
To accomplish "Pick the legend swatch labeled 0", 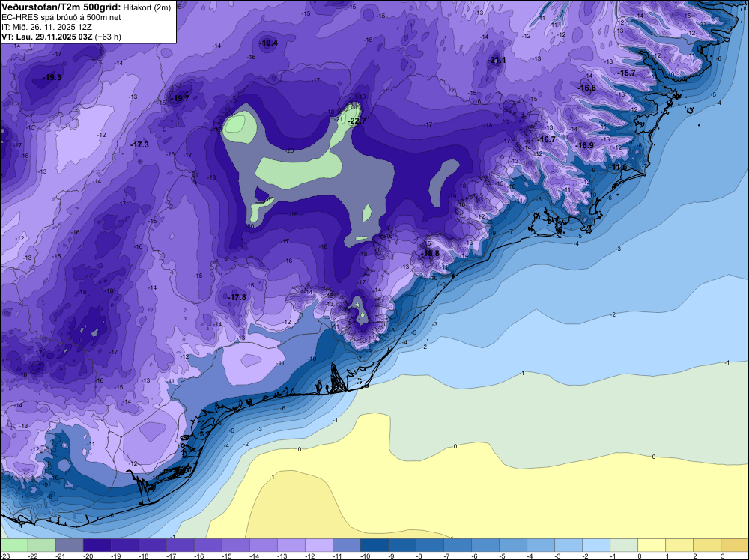I will coord(651,545).
